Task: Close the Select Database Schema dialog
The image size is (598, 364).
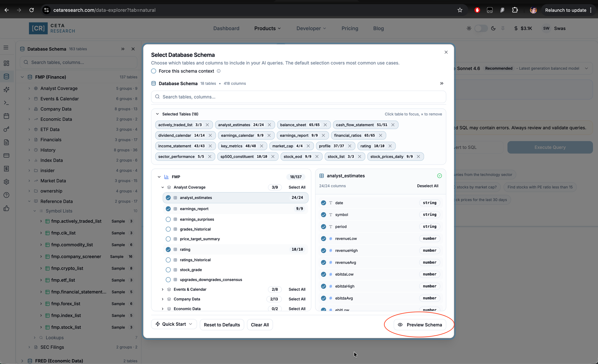Action: point(446,52)
